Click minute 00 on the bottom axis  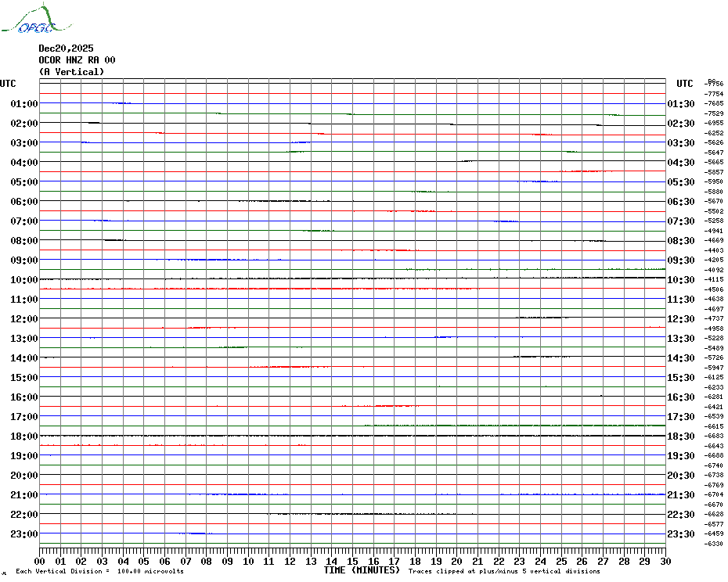(39, 561)
